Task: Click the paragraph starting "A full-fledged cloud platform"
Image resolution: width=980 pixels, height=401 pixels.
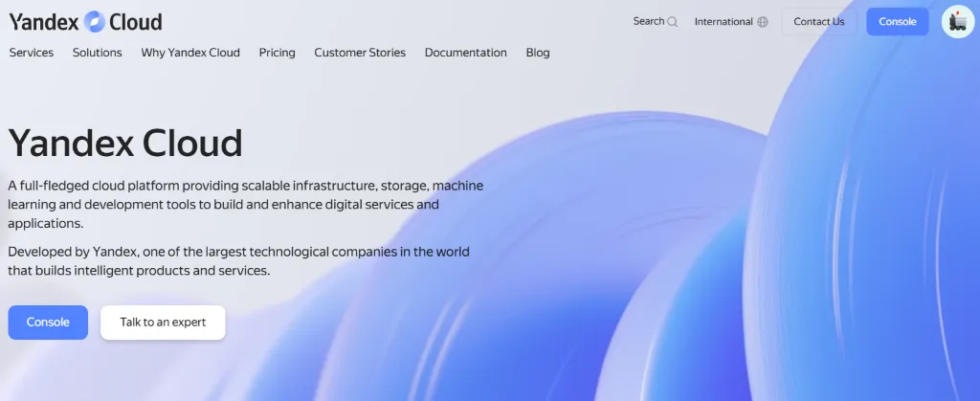Action: click(246, 204)
